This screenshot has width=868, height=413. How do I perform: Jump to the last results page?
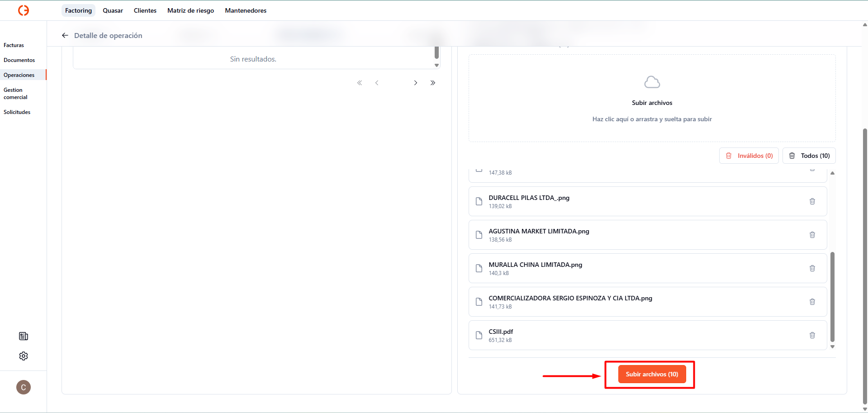(433, 83)
